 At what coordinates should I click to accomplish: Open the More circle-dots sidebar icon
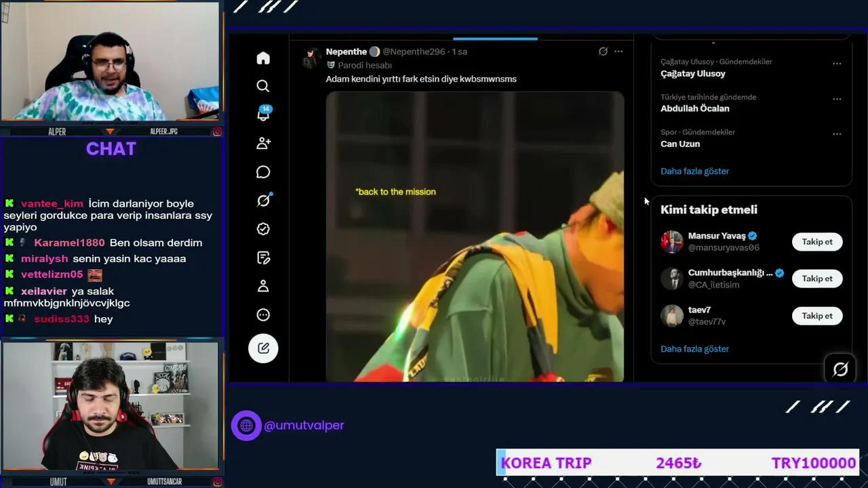click(x=263, y=314)
